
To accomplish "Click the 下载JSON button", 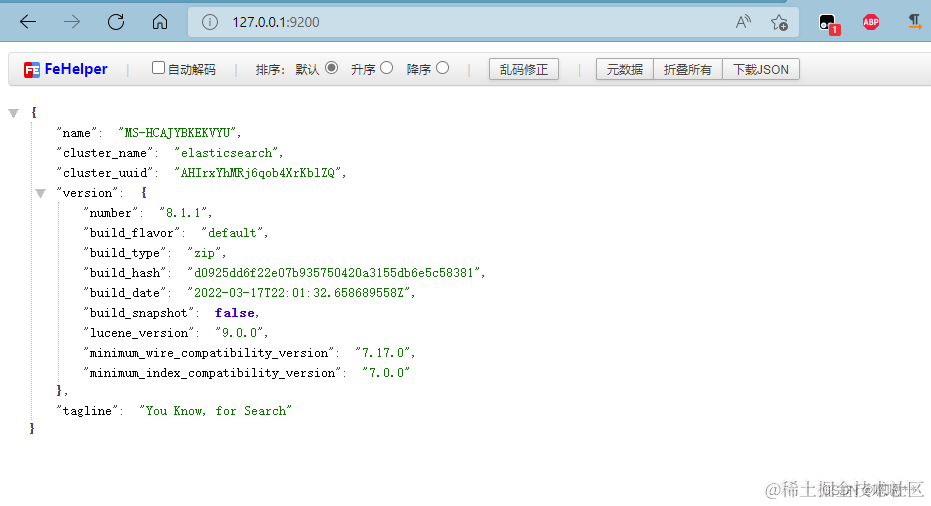I will click(x=761, y=69).
